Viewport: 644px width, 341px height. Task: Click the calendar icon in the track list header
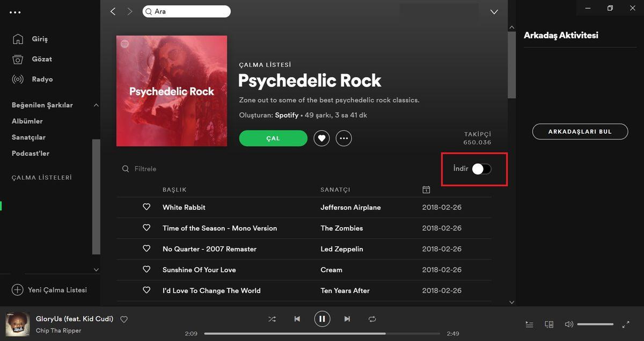pos(426,189)
